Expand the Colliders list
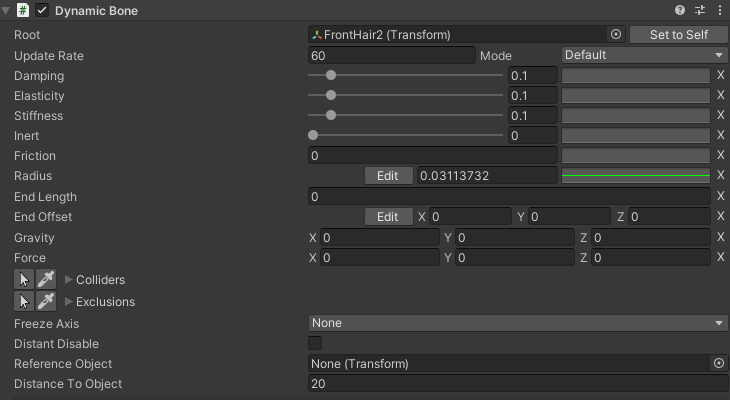The height and width of the screenshot is (400, 730). (x=68, y=279)
